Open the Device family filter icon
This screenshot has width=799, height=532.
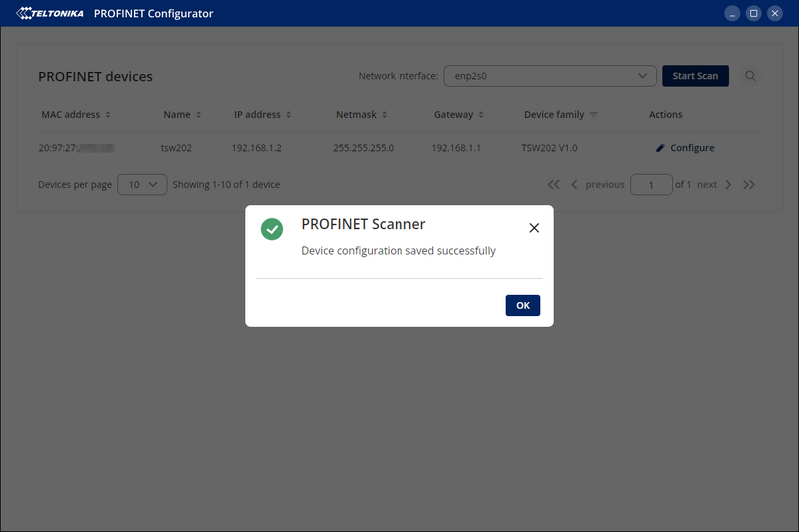594,115
